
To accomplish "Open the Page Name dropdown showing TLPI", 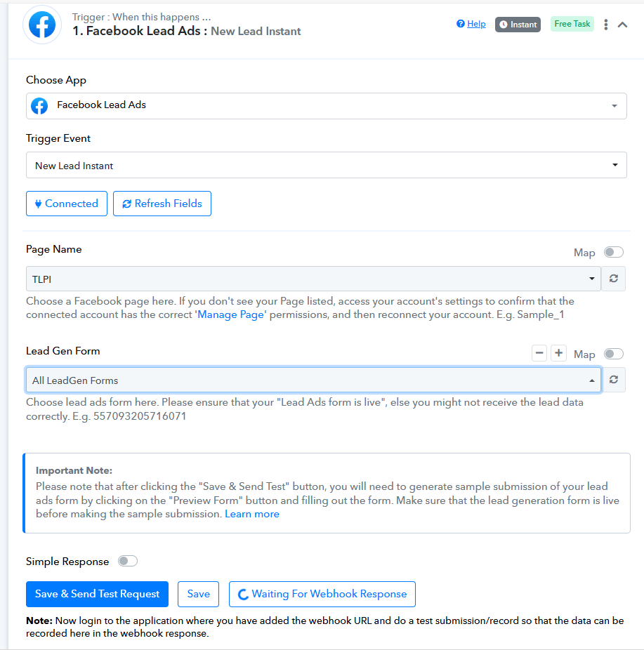I will [x=313, y=279].
